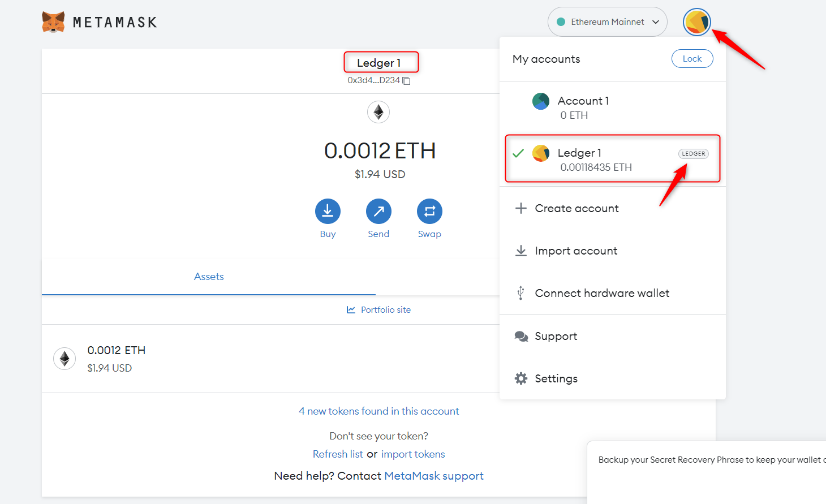Lock the wallet with Lock button
Screen dimensions: 826x504
[692, 59]
